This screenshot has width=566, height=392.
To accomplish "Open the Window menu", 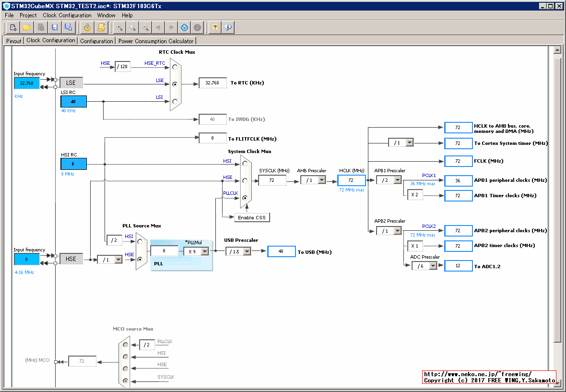I will [x=106, y=15].
